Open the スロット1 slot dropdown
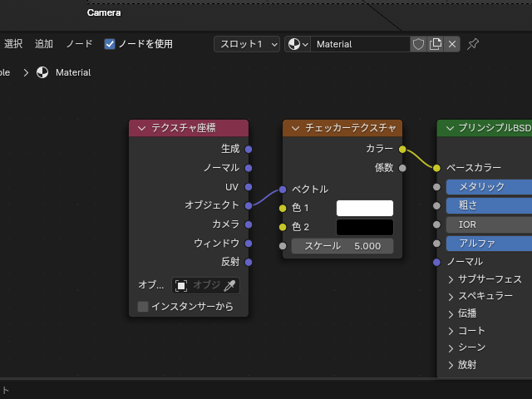532x399 pixels. [247, 44]
